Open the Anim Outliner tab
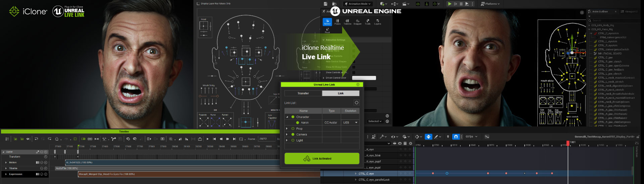The height and width of the screenshot is (184, 644). [600, 12]
